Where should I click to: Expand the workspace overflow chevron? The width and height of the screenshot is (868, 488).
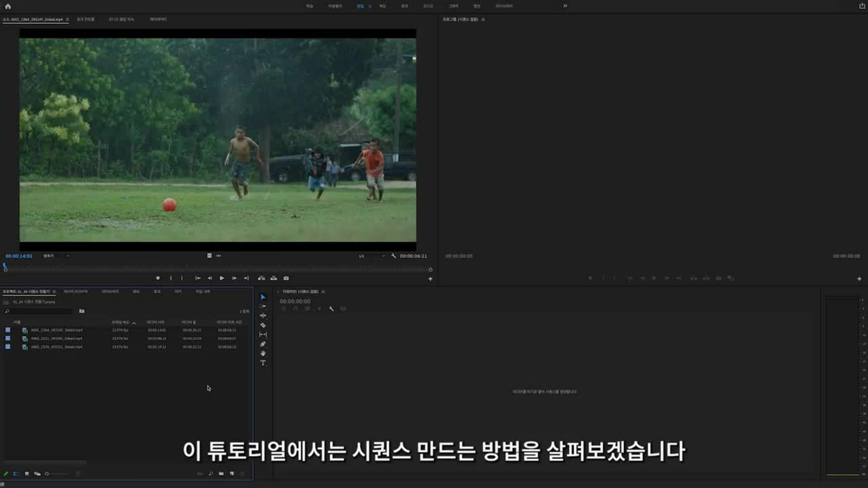pos(565,6)
